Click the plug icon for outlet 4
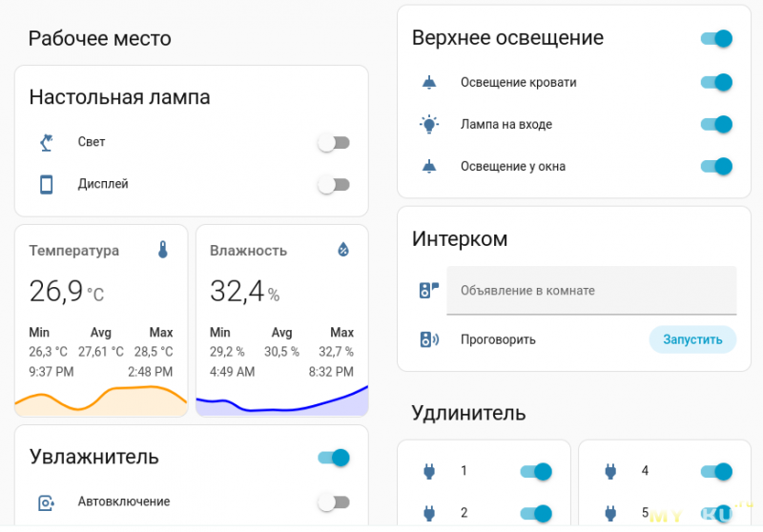763x532 pixels. pos(609,471)
